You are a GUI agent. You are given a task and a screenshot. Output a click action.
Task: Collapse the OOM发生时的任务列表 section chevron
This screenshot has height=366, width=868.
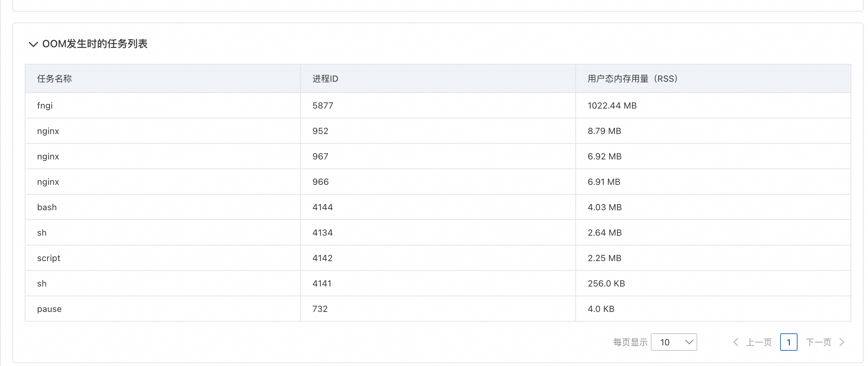point(33,44)
